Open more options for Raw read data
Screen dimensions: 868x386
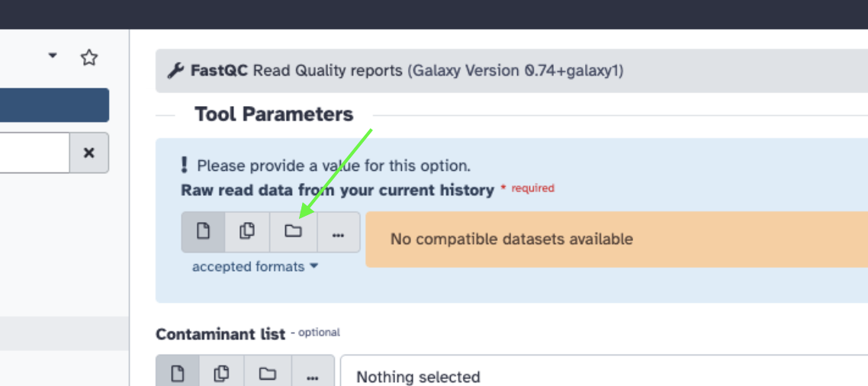coord(338,233)
